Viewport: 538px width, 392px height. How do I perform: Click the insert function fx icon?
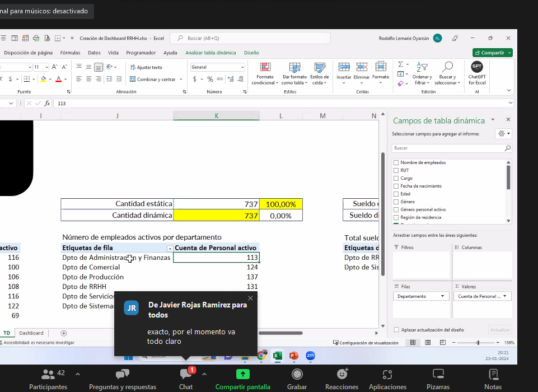click(x=47, y=103)
